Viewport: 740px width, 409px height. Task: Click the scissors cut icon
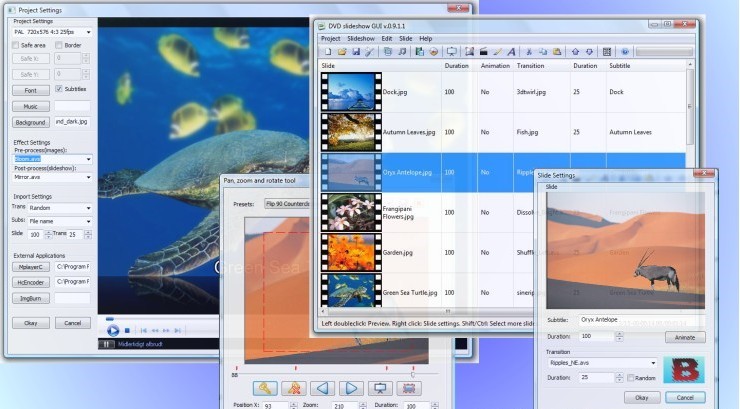point(529,52)
